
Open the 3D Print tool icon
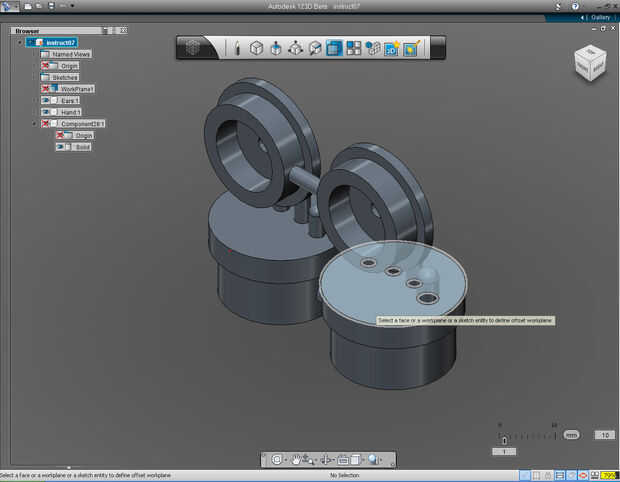391,47
